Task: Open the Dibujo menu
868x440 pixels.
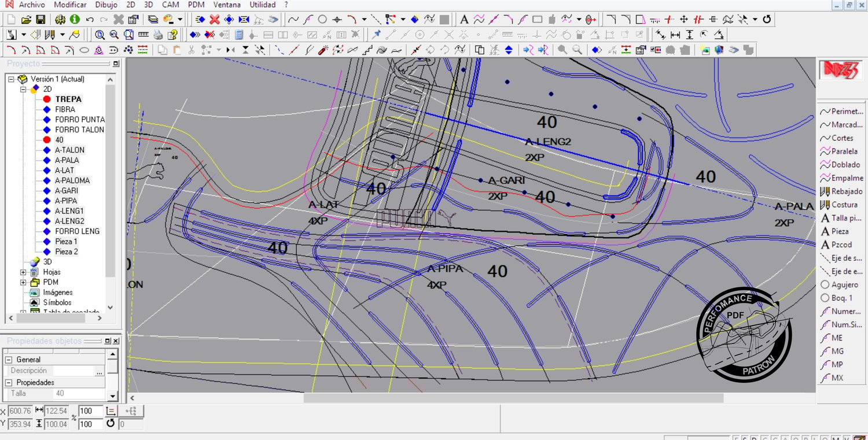Action: coord(106,5)
